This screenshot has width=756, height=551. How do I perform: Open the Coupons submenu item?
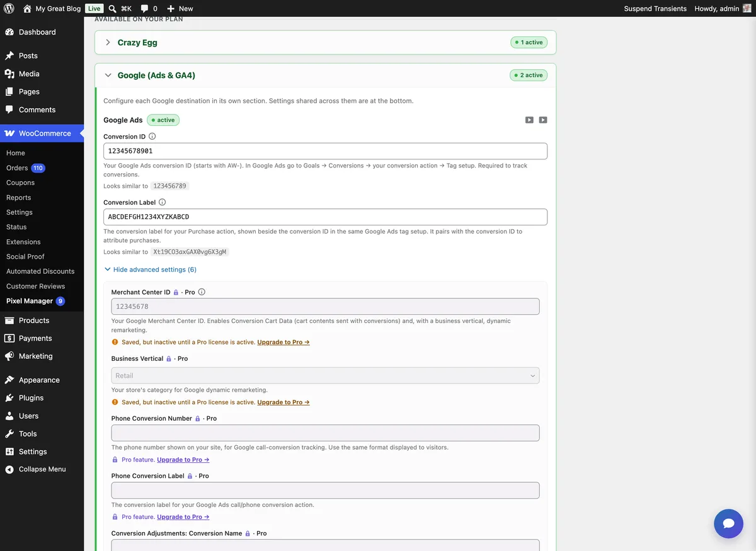tap(20, 183)
